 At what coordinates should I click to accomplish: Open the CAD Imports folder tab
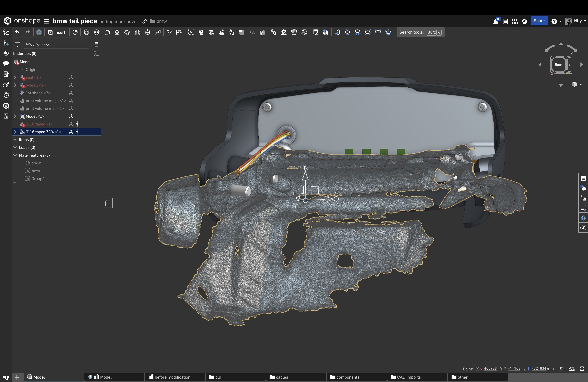point(409,377)
